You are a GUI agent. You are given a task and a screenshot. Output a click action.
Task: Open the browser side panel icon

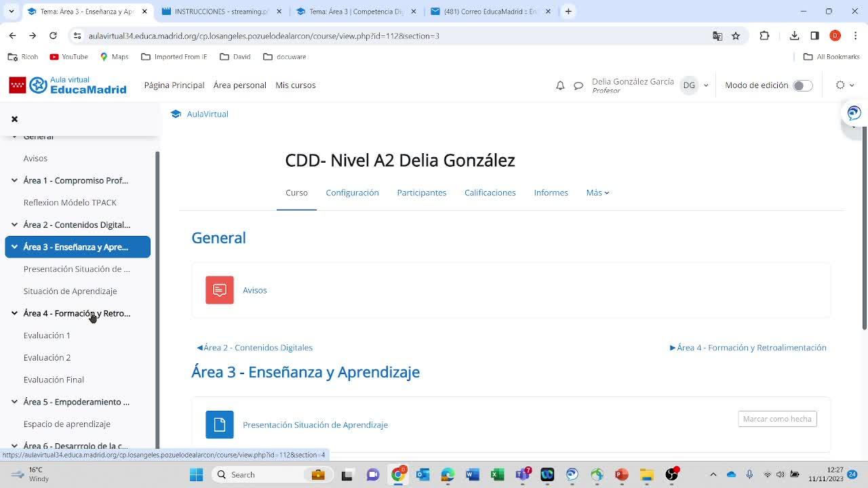815,36
